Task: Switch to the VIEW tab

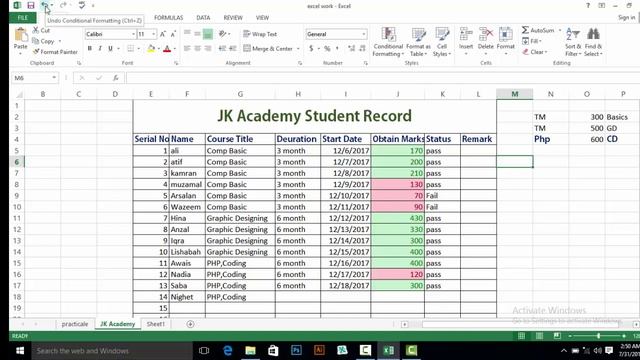Action: tap(262, 18)
